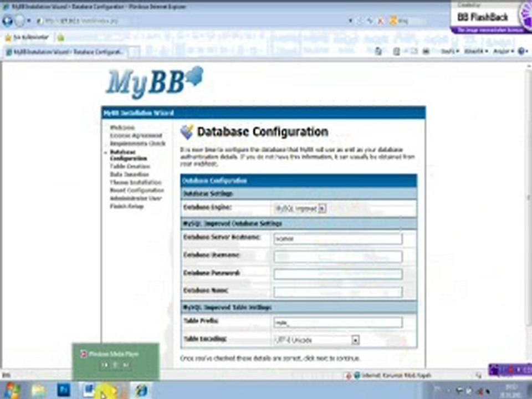The width and height of the screenshot is (532, 399).
Task: Click Finish Setup step in sidebar
Action: pos(126,206)
